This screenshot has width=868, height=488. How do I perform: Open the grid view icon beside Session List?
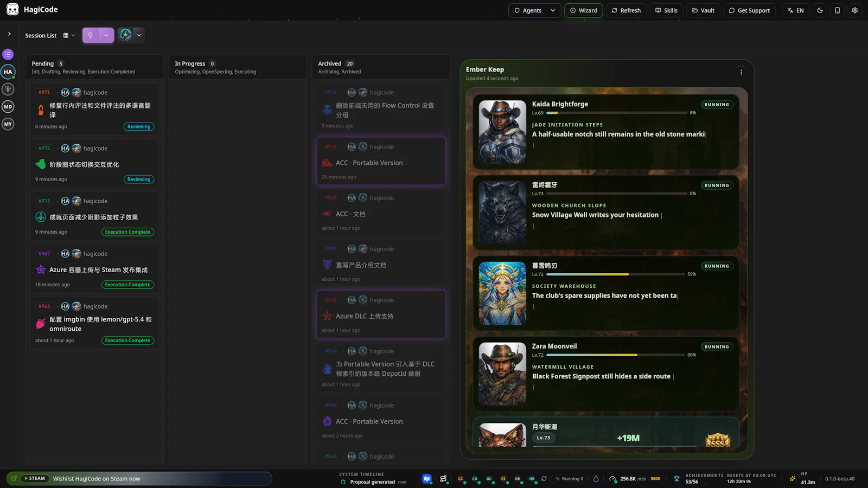click(65, 35)
